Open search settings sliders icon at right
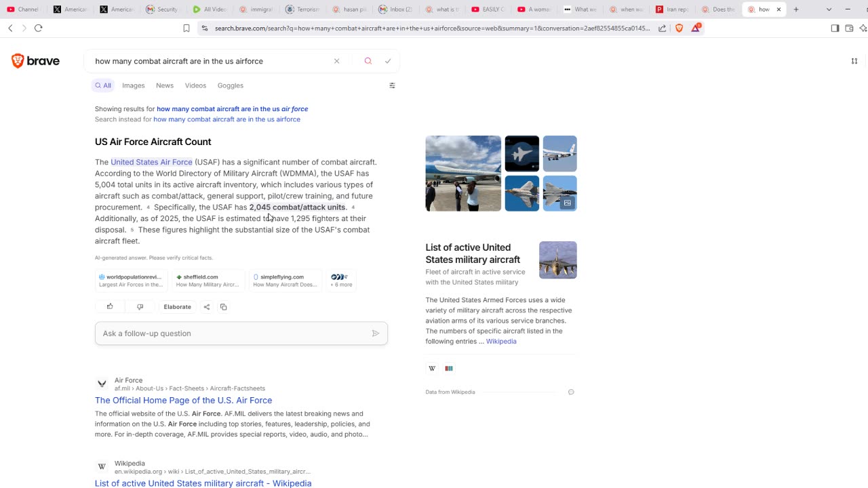 coord(854,61)
